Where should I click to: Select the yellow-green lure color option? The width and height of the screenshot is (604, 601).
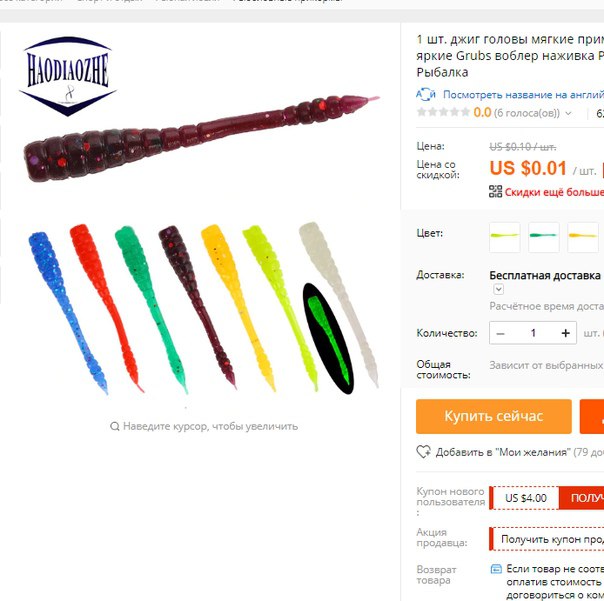pos(505,237)
